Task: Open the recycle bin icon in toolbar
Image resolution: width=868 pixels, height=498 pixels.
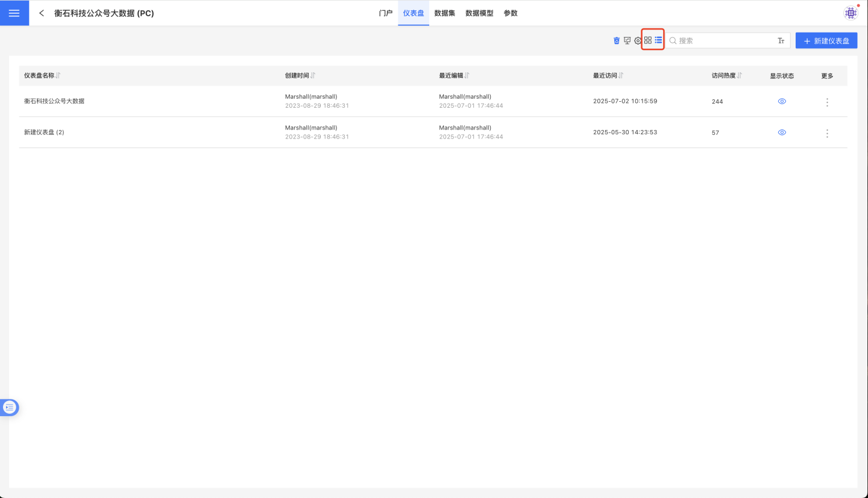Action: (617, 41)
